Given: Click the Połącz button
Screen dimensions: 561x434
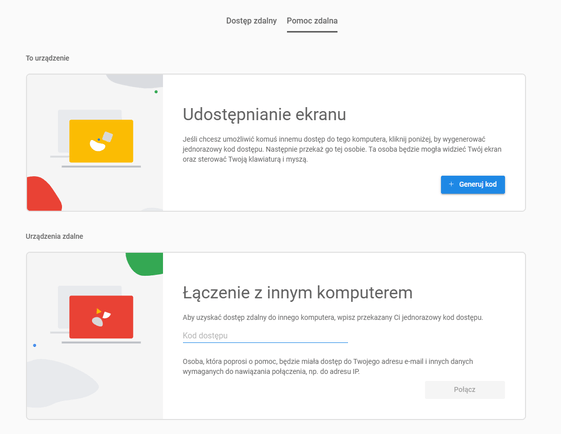Looking at the screenshot, I should [x=465, y=390].
